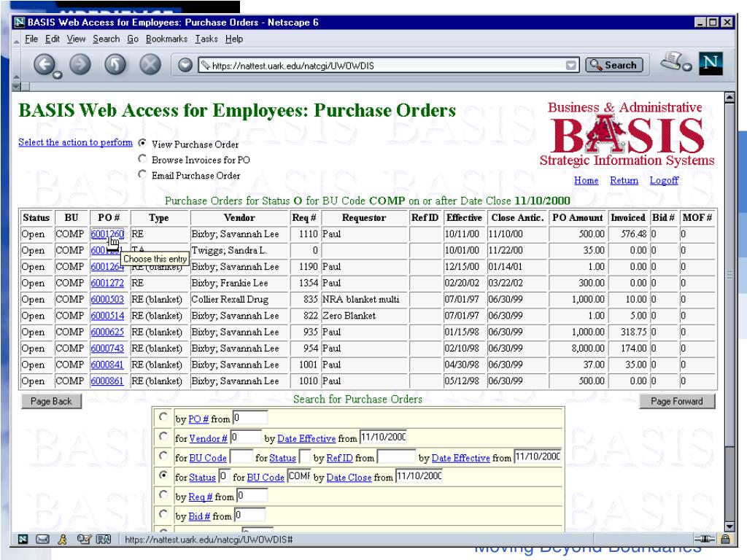
Task: Open the File menu
Action: pyautogui.click(x=31, y=39)
